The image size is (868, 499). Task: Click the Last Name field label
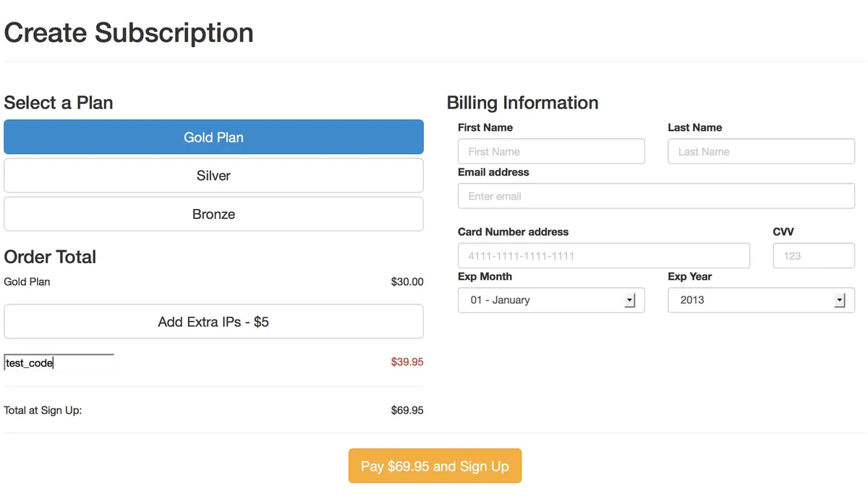[x=694, y=127]
